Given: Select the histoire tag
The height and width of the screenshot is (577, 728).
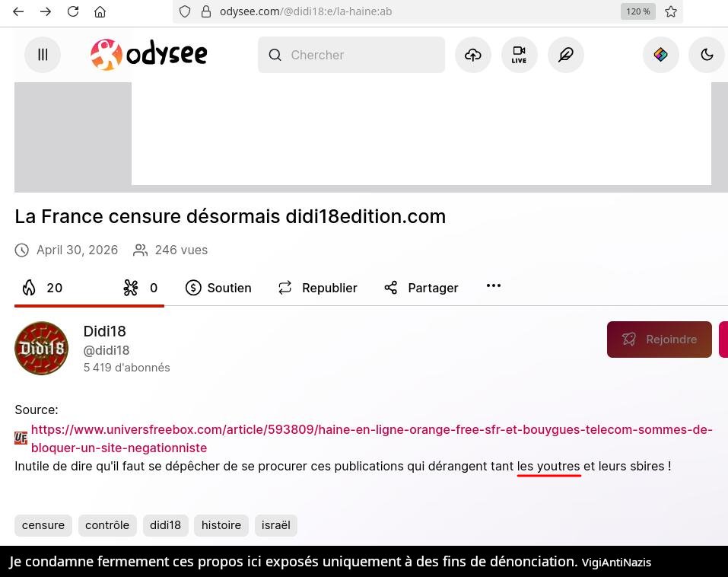Looking at the screenshot, I should 221,525.
